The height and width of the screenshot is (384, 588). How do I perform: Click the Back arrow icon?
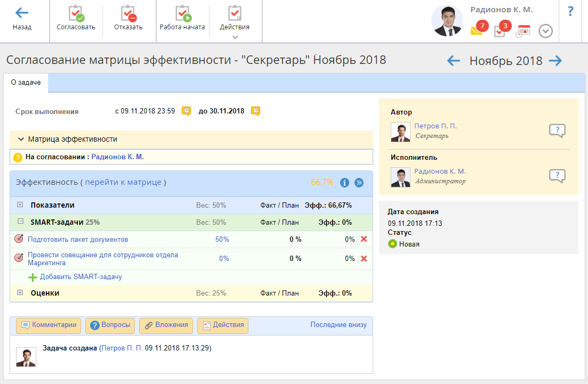tap(22, 13)
